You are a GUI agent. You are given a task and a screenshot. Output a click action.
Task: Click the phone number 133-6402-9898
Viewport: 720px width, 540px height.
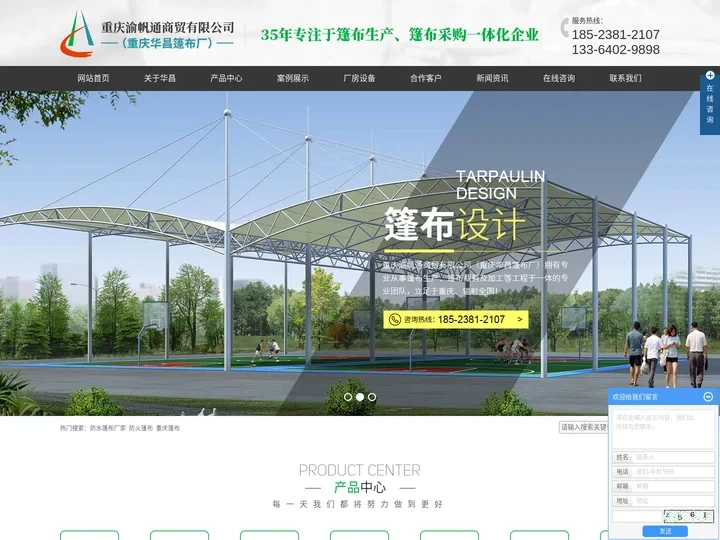[615, 50]
